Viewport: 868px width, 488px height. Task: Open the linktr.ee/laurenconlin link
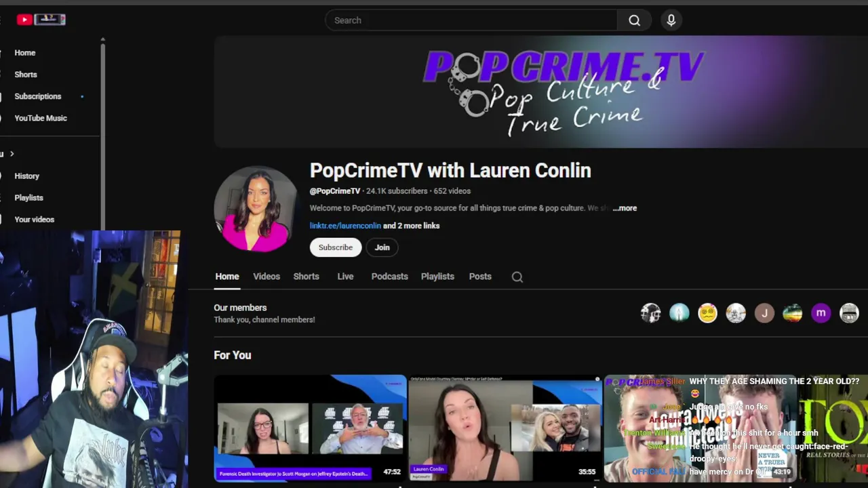click(x=345, y=226)
